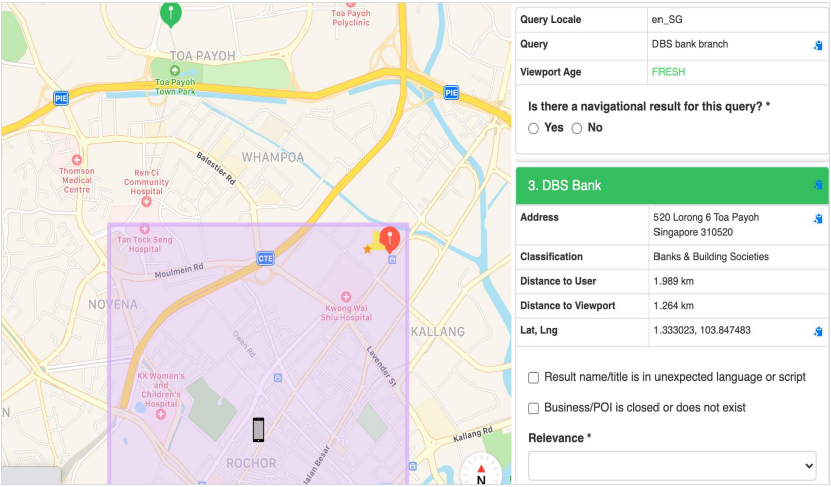The image size is (831, 487).
Task: Click the Toa Payoh Town Park icon
Action: [x=174, y=70]
